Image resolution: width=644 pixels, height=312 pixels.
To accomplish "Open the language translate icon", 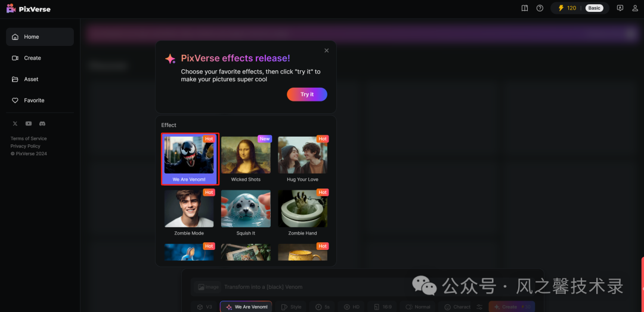I will coord(620,8).
